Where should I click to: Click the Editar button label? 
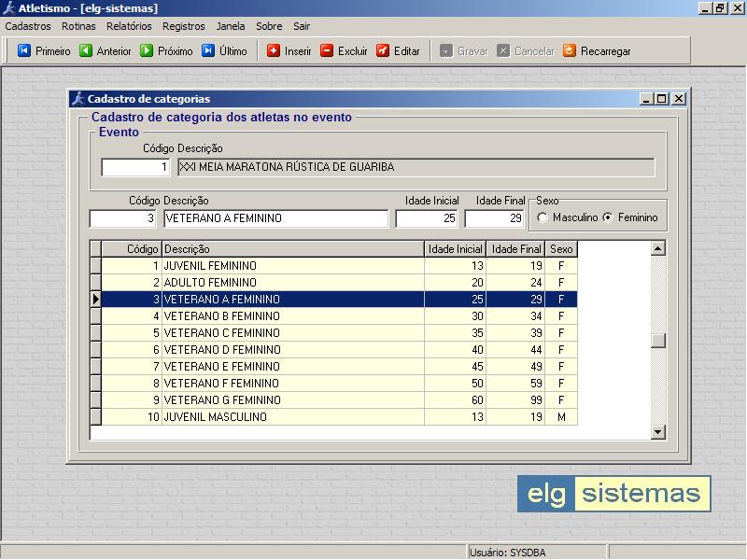click(x=407, y=51)
